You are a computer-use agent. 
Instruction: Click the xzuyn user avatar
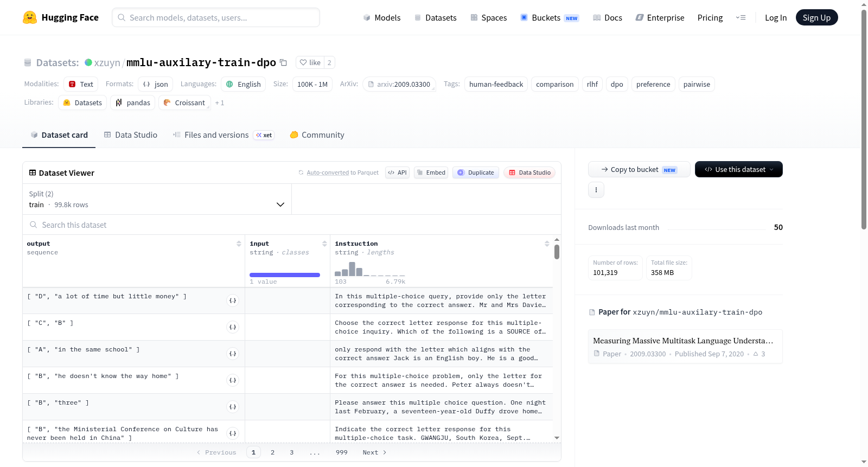click(x=88, y=62)
